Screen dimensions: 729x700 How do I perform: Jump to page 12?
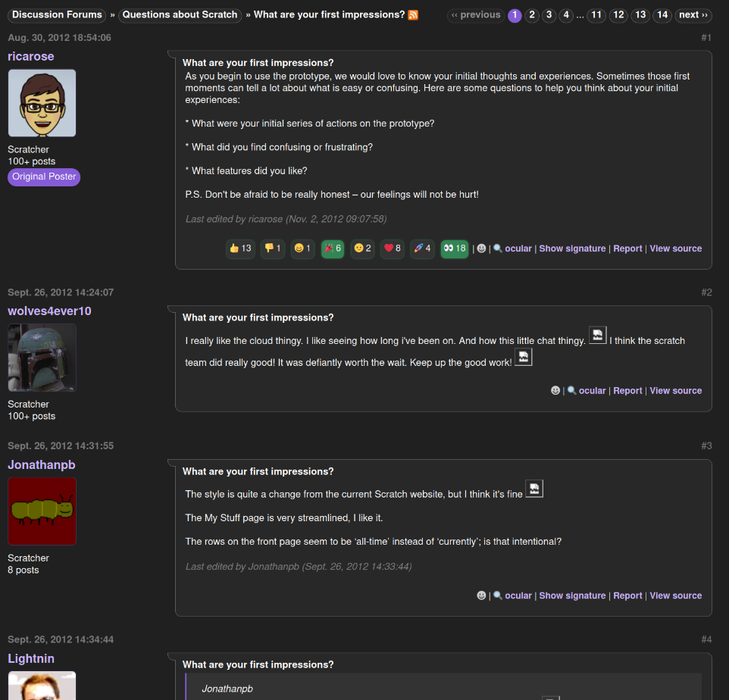coord(619,15)
